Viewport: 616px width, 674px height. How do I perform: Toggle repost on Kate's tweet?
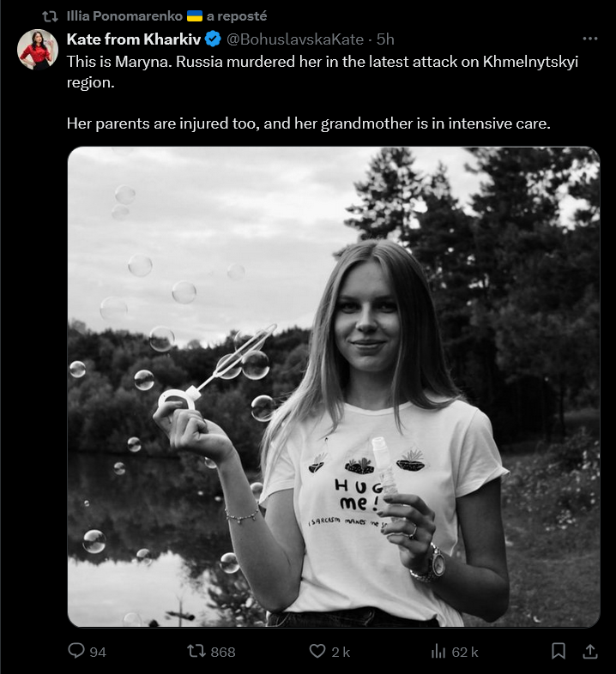(x=196, y=652)
